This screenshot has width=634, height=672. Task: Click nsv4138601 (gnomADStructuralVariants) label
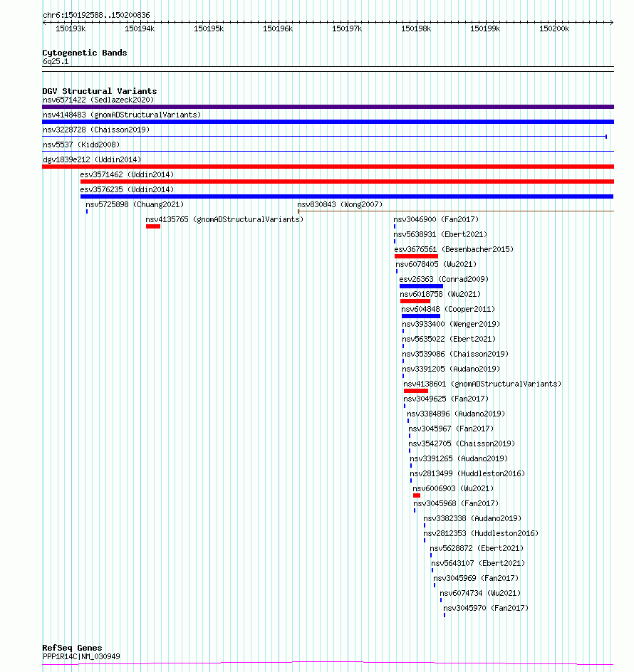(x=482, y=384)
